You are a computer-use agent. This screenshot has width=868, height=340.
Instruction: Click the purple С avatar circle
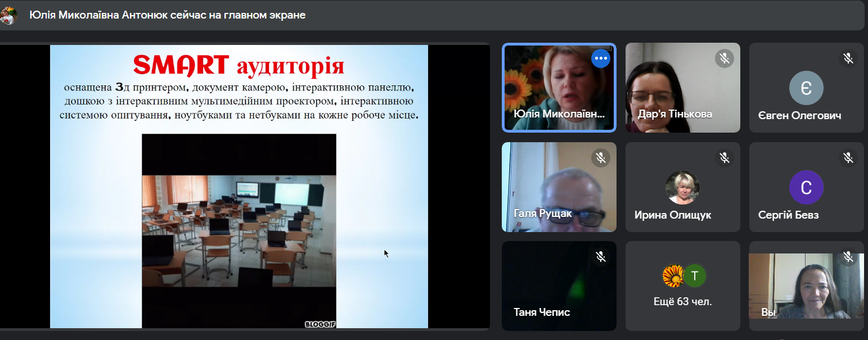806,187
